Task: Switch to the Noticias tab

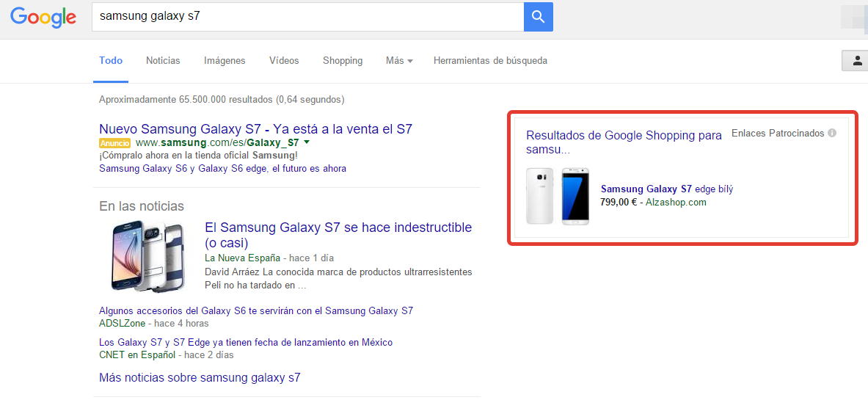Action: [x=163, y=61]
